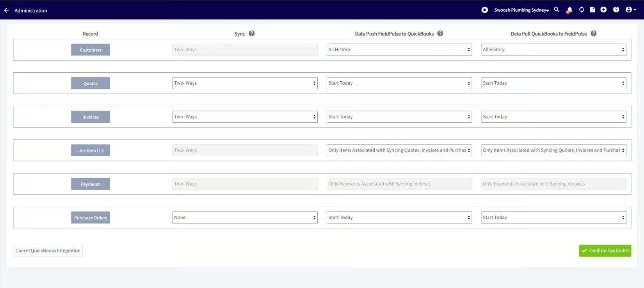Click the Sync column header text
The height and width of the screenshot is (288, 644).
pyautogui.click(x=240, y=34)
